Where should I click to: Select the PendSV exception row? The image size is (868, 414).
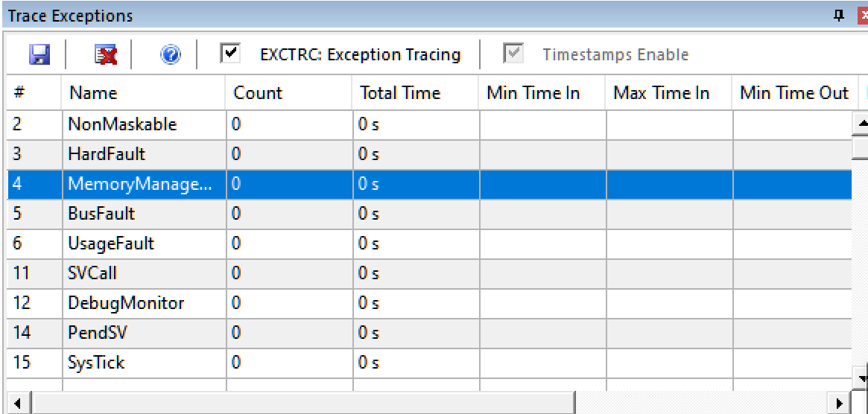point(430,333)
